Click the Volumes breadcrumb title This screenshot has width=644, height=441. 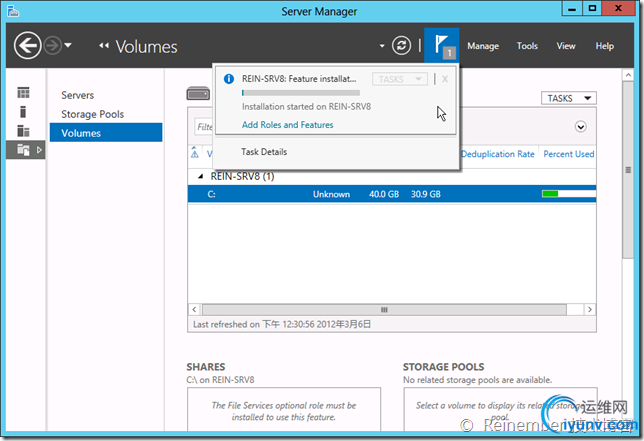pyautogui.click(x=146, y=46)
